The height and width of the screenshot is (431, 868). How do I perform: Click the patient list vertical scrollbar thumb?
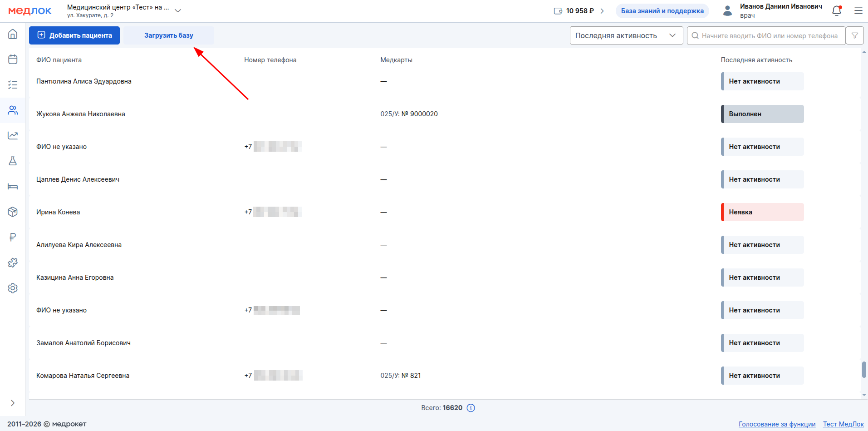864,369
